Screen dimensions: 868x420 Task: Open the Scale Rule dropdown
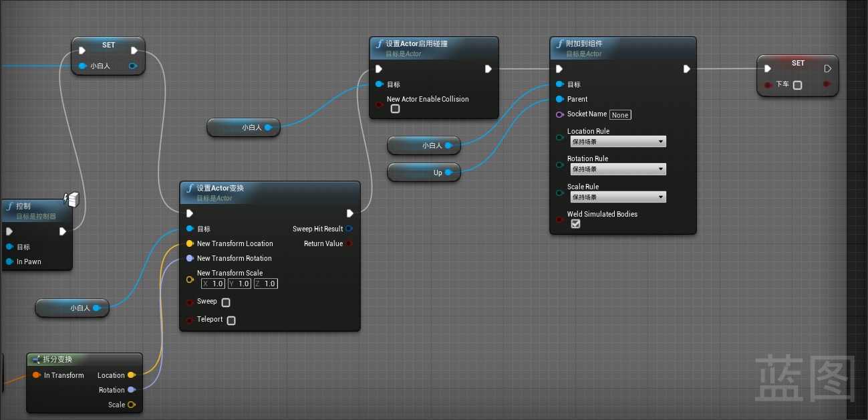point(617,197)
